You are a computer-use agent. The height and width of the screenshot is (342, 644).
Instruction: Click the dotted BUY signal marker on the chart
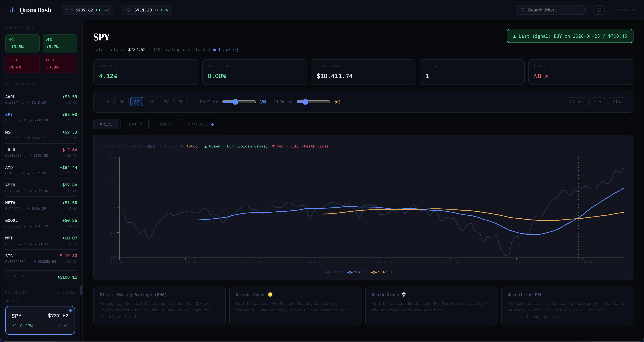click(x=578, y=207)
